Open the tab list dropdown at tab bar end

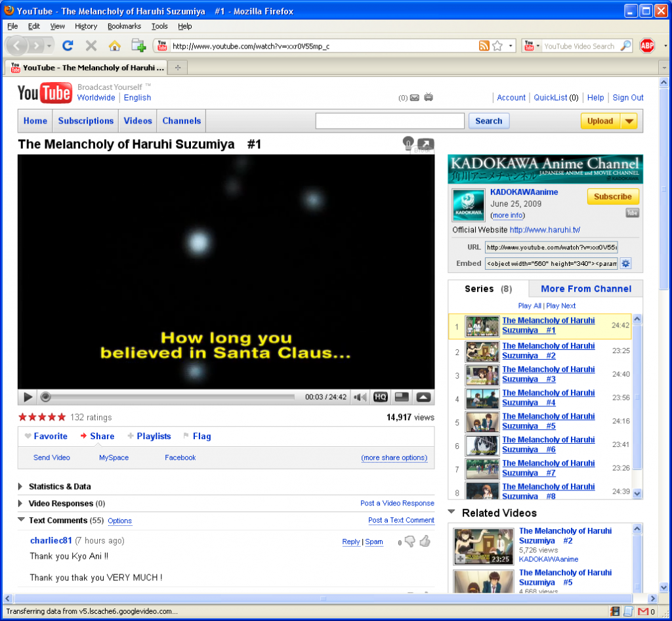pos(664,68)
